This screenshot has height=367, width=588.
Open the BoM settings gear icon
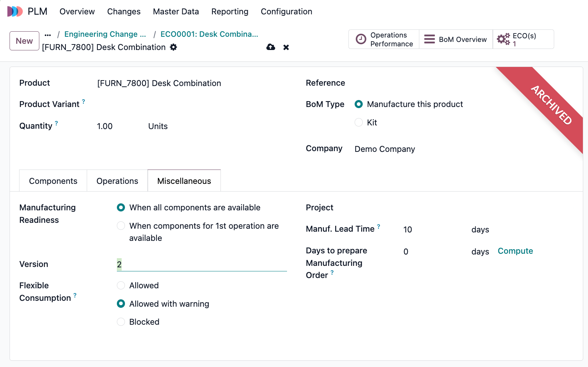tap(173, 47)
